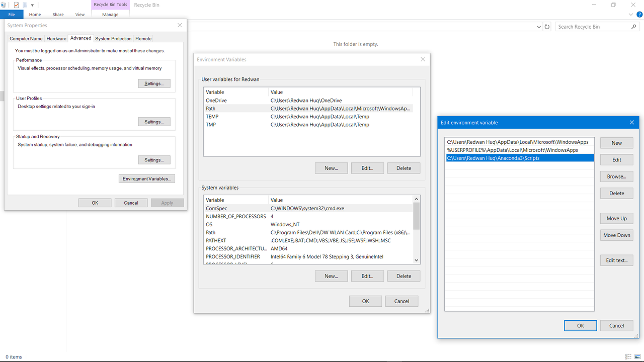
Task: Select the OneDrive user variable row
Action: point(308,101)
